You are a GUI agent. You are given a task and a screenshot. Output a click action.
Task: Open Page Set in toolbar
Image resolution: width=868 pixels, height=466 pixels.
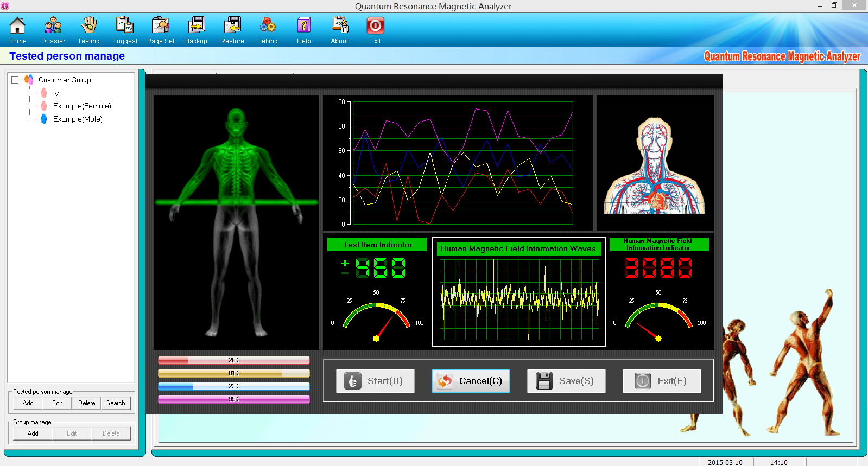160,26
